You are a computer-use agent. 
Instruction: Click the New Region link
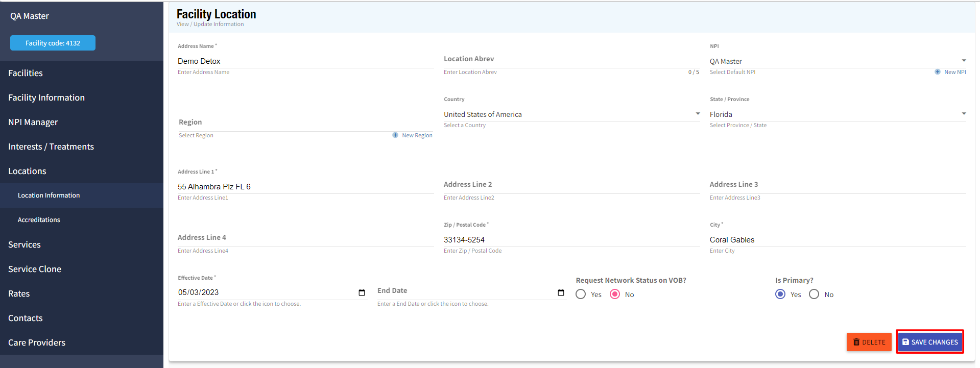417,135
